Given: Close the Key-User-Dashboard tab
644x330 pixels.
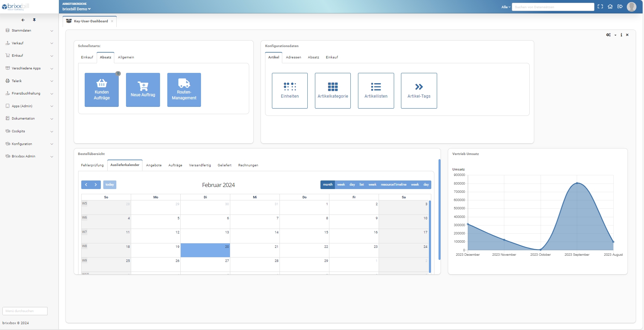Looking at the screenshot, I should (x=112, y=21).
